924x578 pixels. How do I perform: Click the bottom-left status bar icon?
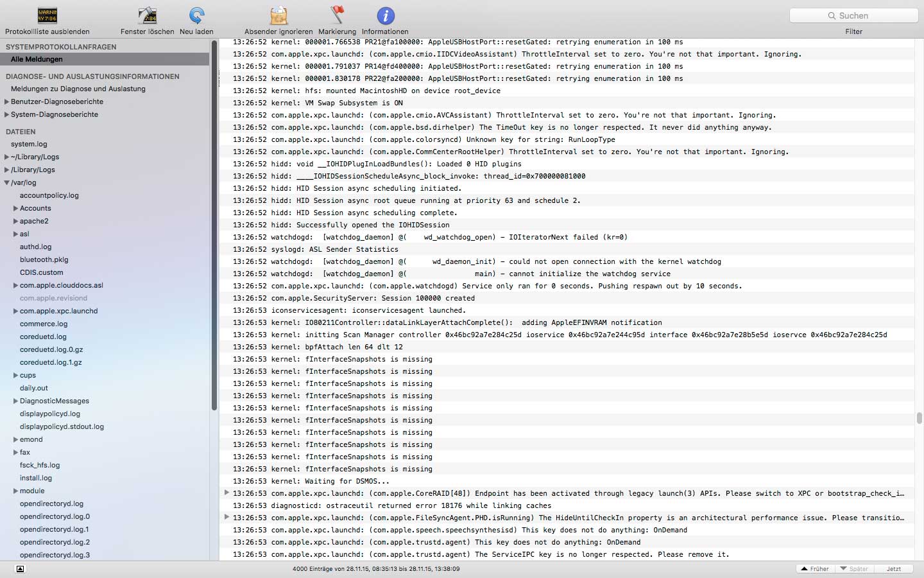pos(20,569)
